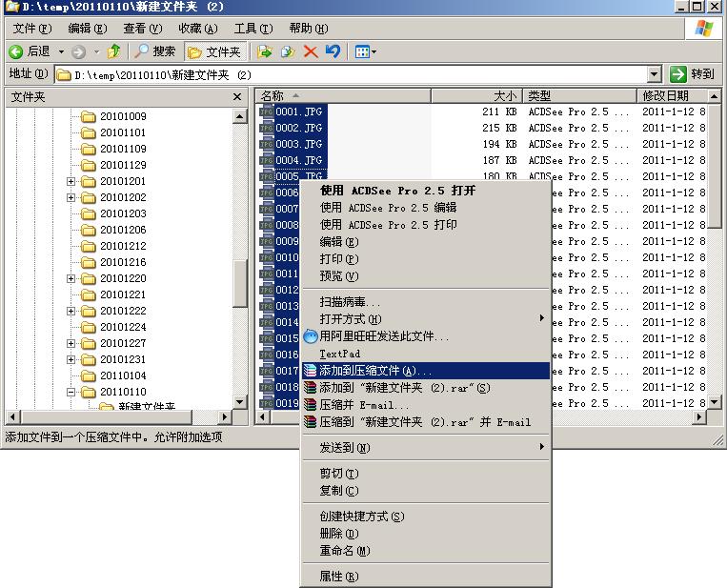Open the 收藏(A) menu
Image resolution: width=727 pixels, height=588 pixels.
(198, 29)
